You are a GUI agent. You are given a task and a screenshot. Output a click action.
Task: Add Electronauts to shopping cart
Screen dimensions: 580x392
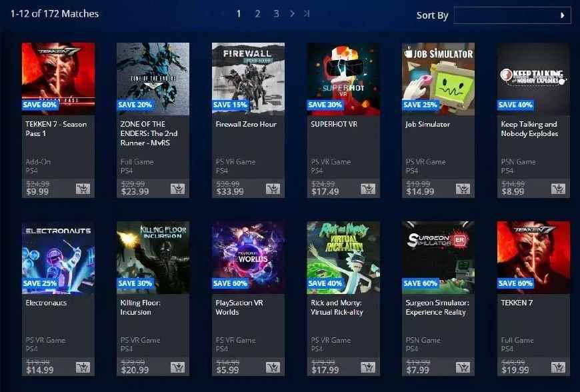click(83, 367)
